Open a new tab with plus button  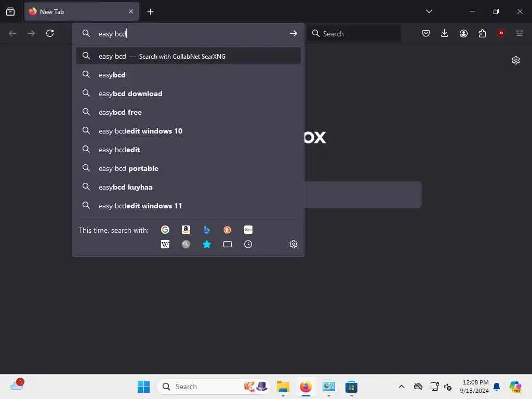[150, 12]
